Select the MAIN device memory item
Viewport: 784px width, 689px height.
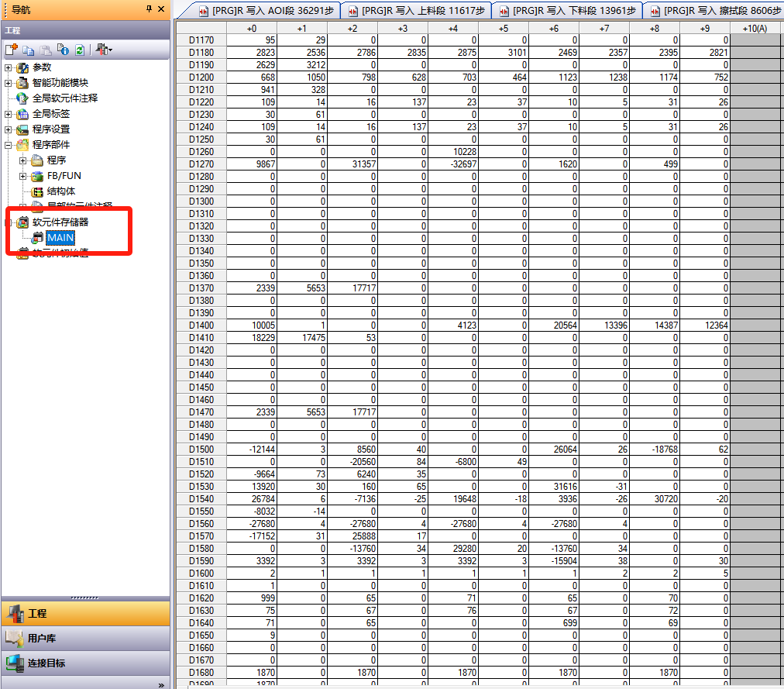pos(60,237)
